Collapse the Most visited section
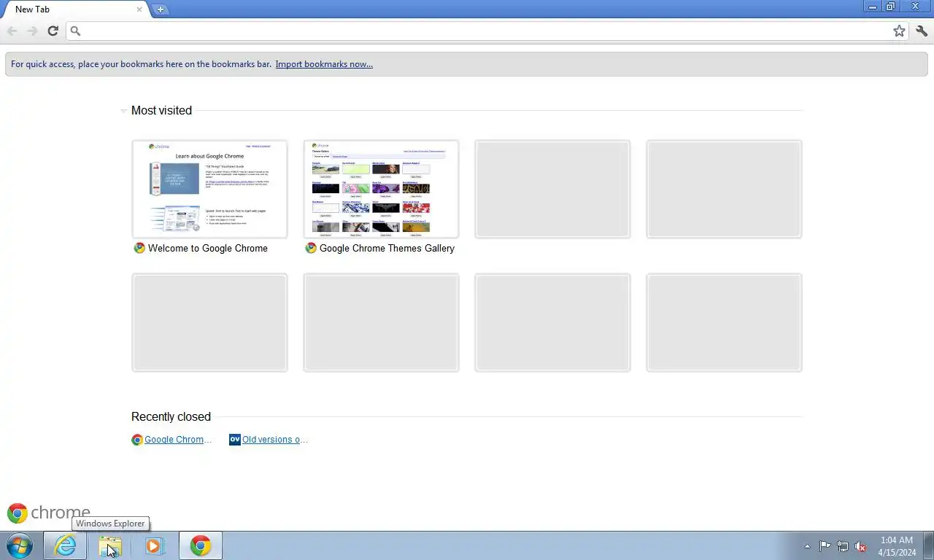The width and height of the screenshot is (934, 560). click(x=123, y=111)
